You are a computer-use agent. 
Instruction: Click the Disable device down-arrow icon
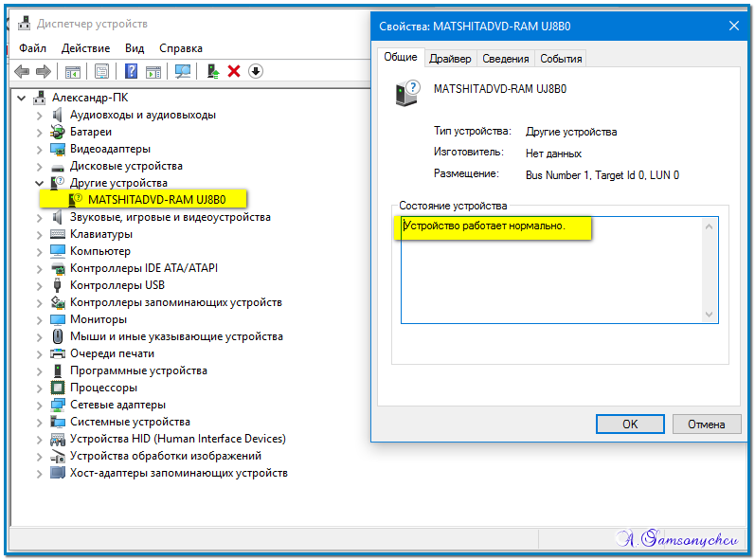click(x=256, y=71)
